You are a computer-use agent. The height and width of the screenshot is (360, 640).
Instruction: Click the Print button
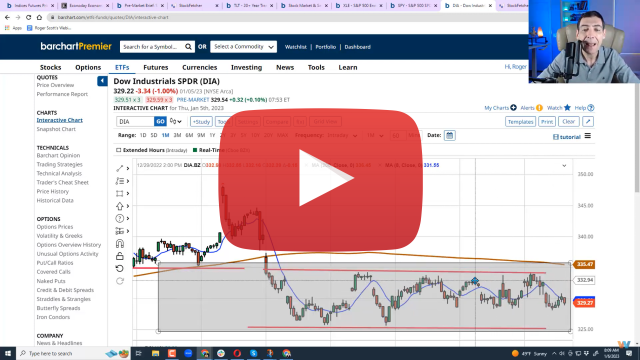[x=547, y=122]
